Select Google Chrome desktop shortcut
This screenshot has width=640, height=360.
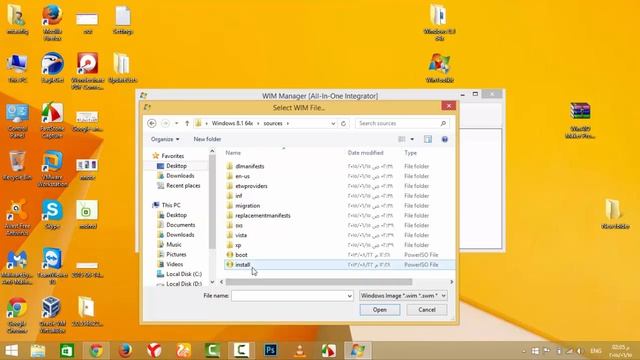[17, 315]
